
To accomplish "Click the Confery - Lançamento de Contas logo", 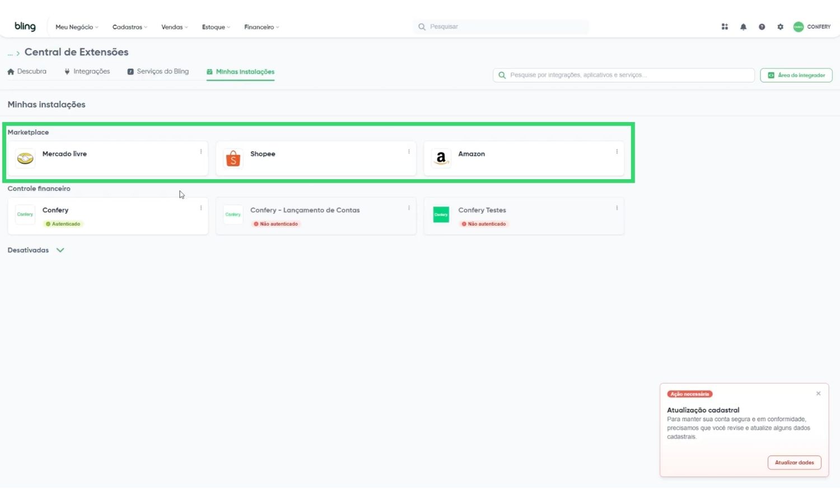I will pyautogui.click(x=233, y=214).
